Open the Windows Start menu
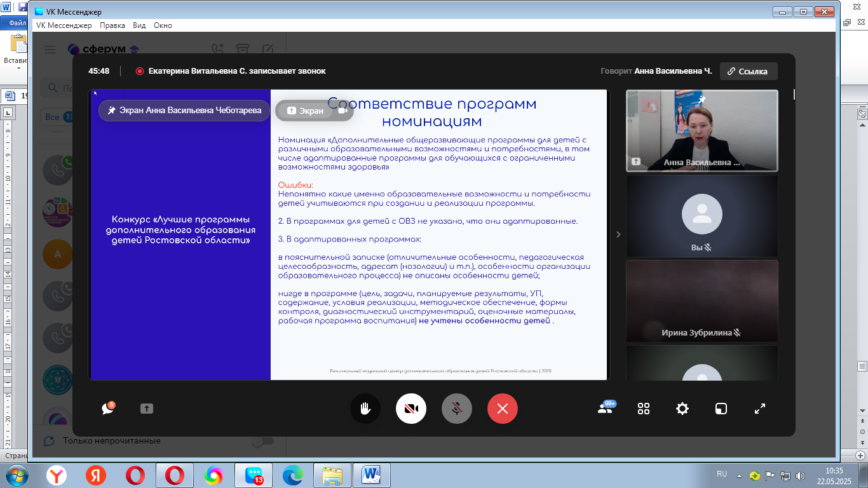Screen dimensions: 868x488 (x=17, y=475)
